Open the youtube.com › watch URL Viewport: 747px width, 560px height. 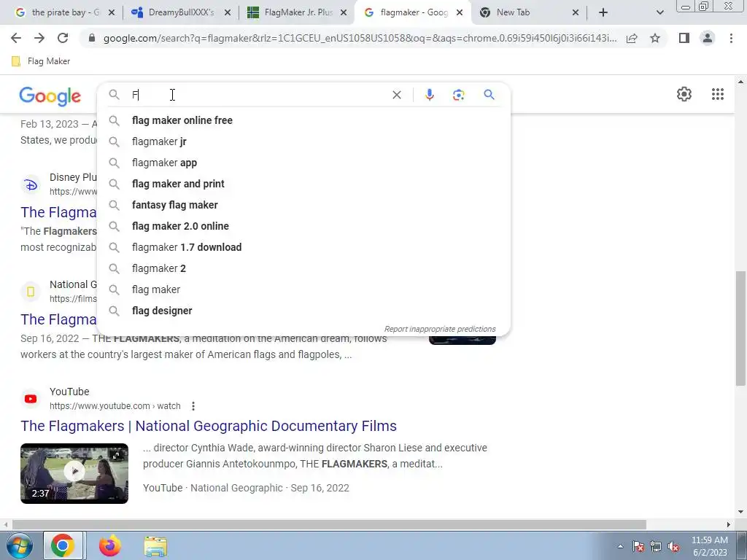pyautogui.click(x=115, y=406)
